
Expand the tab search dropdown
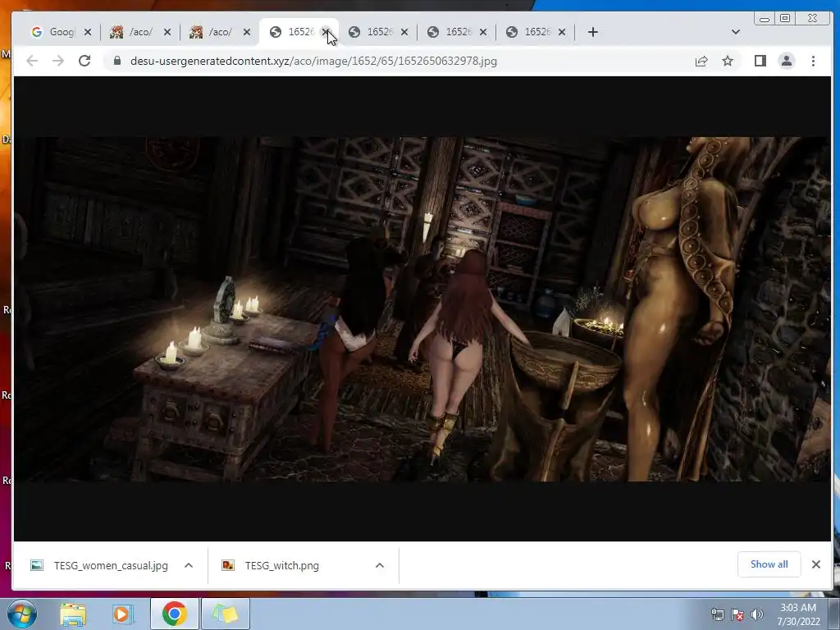[x=736, y=32]
